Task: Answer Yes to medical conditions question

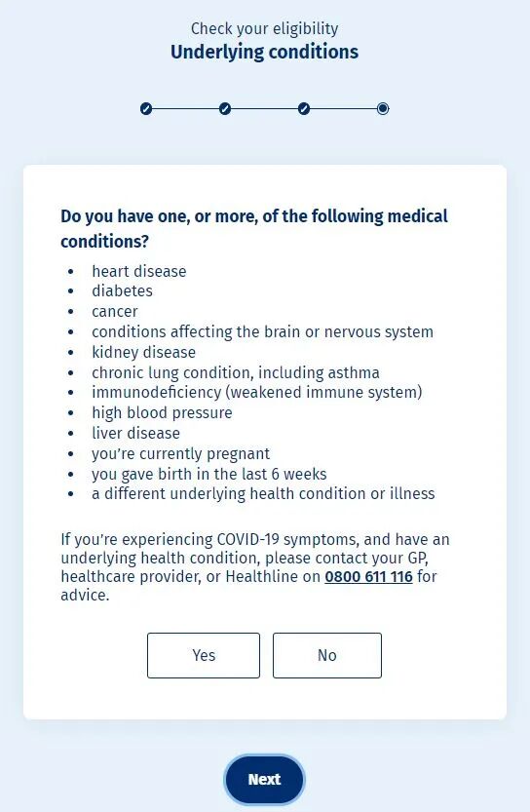Action: 204,655
